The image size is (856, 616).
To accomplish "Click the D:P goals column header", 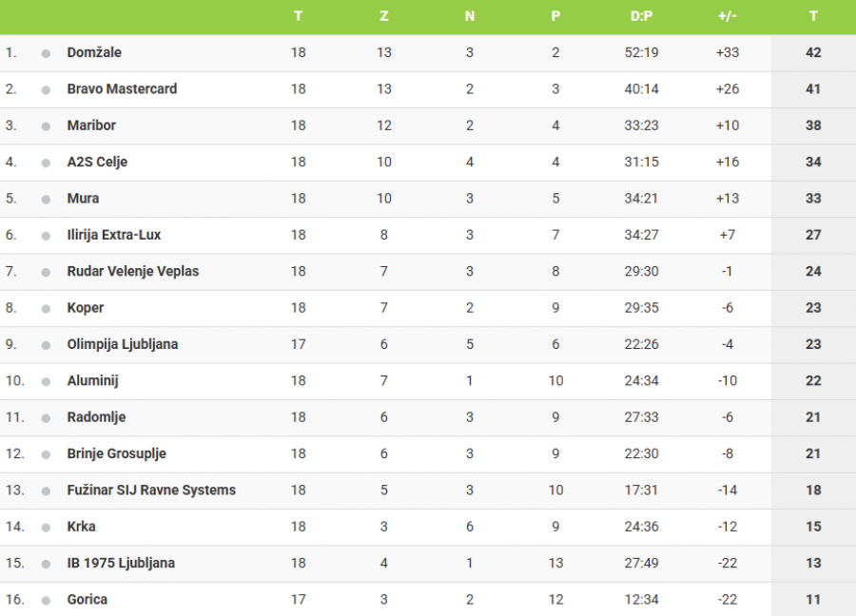I will [x=641, y=16].
